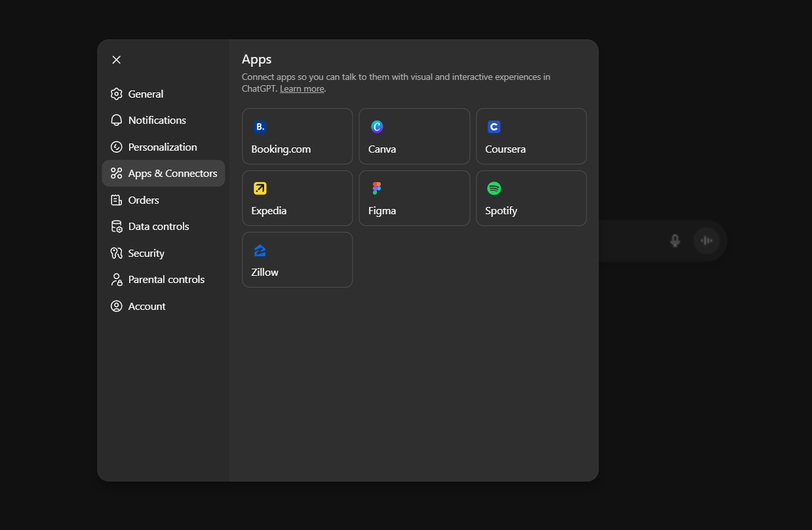The width and height of the screenshot is (812, 530).
Task: Close the settings dialog
Action: coord(117,60)
